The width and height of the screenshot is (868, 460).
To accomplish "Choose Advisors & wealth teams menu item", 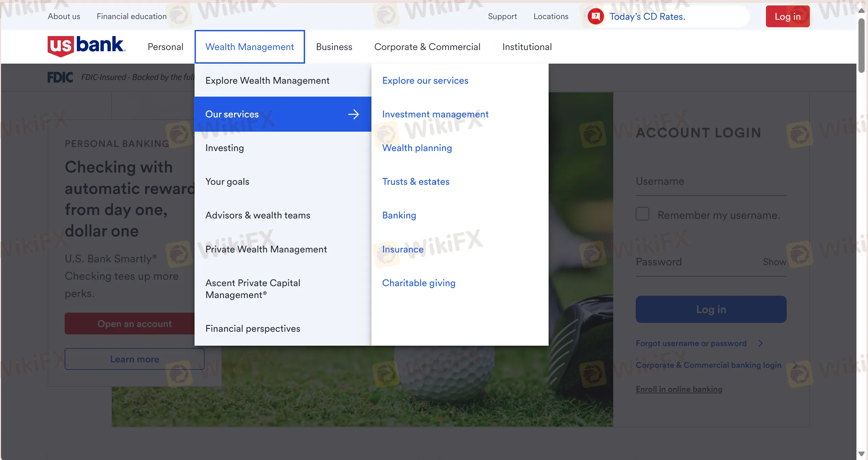I will 257,215.
